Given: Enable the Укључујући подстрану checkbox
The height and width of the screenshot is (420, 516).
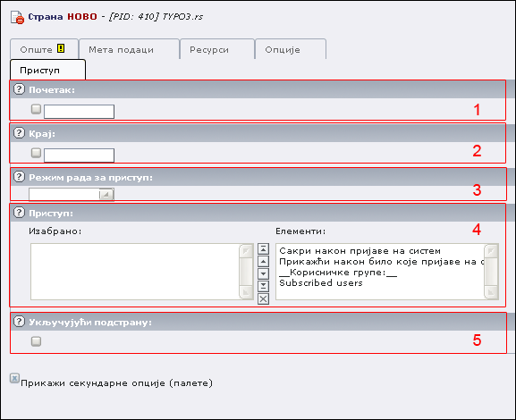Looking at the screenshot, I should coord(36,341).
